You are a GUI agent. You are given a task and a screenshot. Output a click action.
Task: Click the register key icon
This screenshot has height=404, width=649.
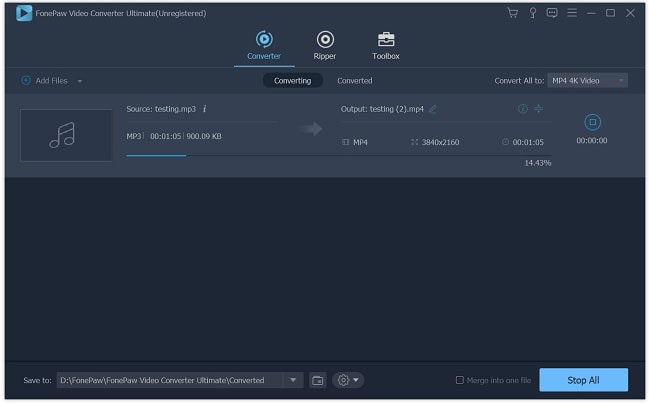[x=533, y=13]
